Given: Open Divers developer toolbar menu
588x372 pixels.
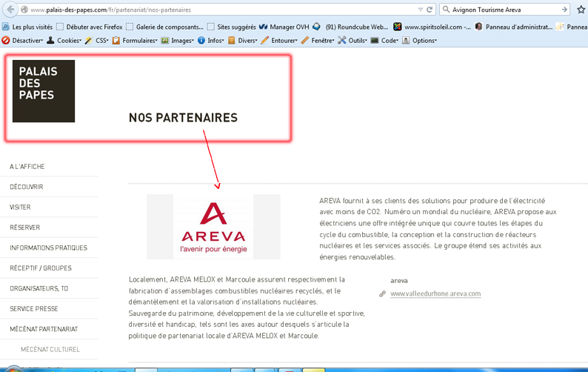Looking at the screenshot, I should click(243, 41).
